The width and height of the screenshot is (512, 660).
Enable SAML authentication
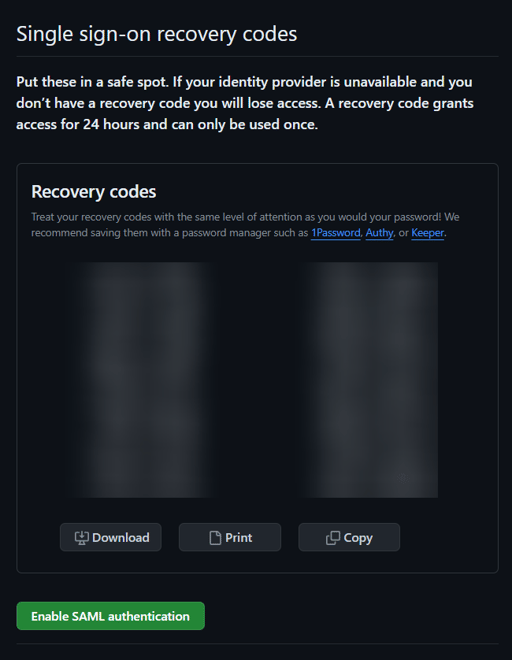point(111,616)
